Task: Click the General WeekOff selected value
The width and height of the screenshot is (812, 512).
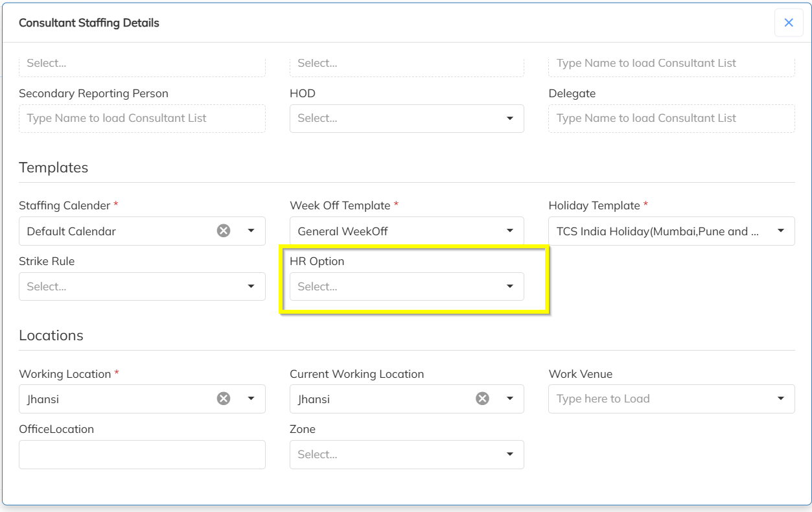Action: point(343,231)
